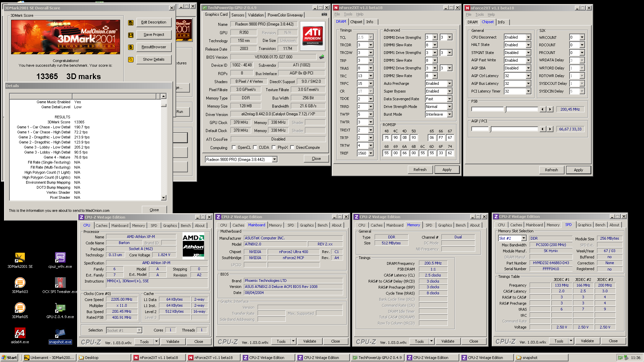The image size is (644, 362).
Task: Open the cpuz_w9x.exe desktop icon
Action: [x=60, y=260]
